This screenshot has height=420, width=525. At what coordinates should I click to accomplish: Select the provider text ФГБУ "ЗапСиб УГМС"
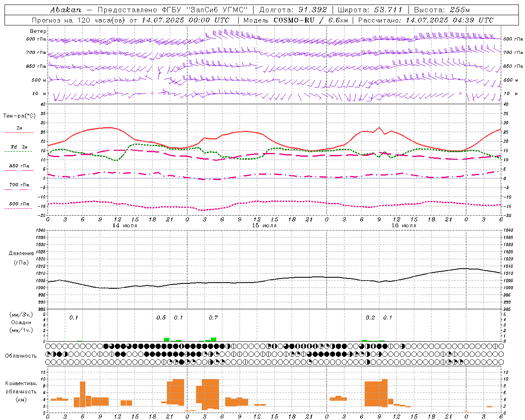(x=205, y=10)
